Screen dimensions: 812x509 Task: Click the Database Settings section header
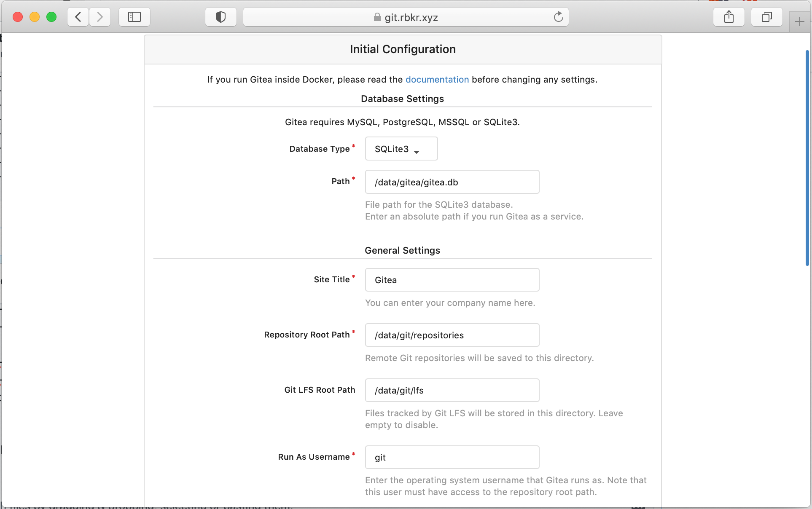click(403, 99)
